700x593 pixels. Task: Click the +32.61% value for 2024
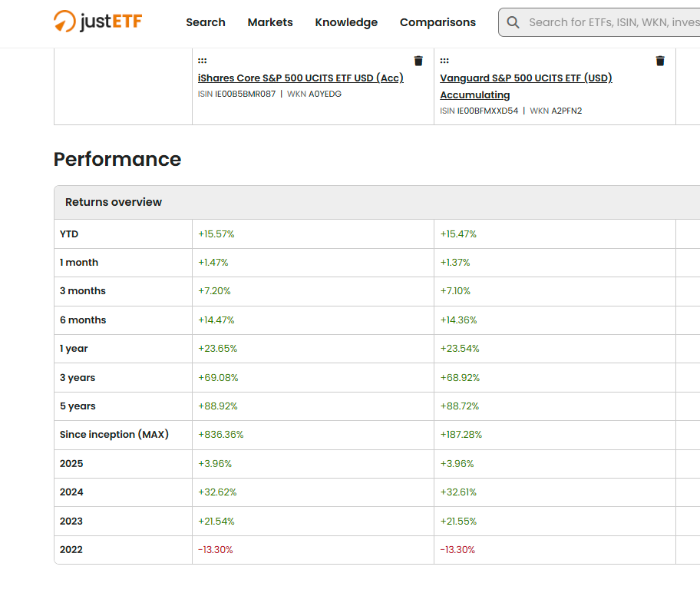click(x=458, y=492)
